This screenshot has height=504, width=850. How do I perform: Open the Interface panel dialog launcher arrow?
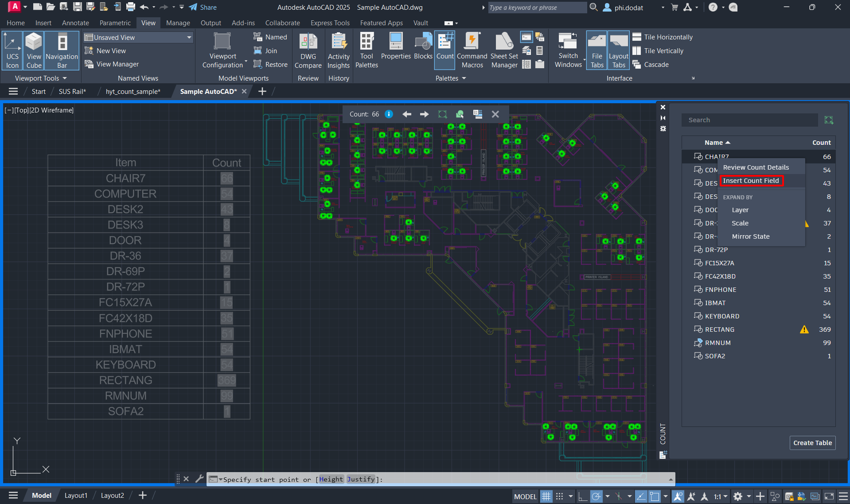click(693, 78)
